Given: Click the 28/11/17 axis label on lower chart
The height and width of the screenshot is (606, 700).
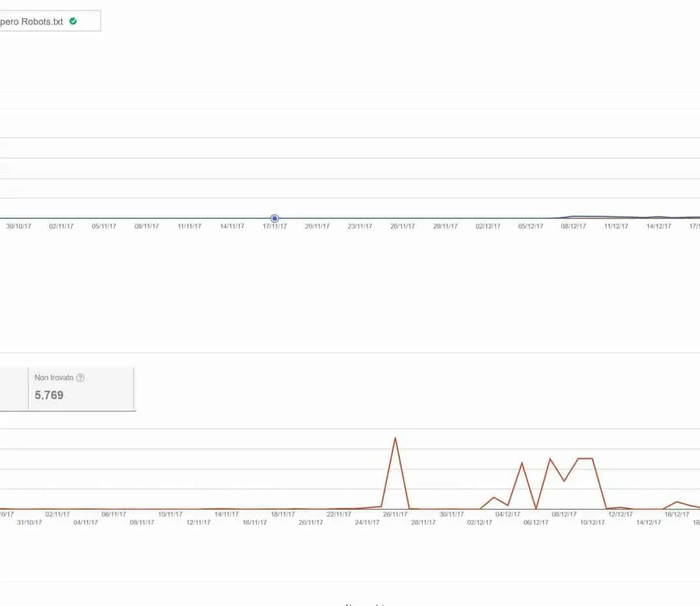Looking at the screenshot, I should coord(423,523).
